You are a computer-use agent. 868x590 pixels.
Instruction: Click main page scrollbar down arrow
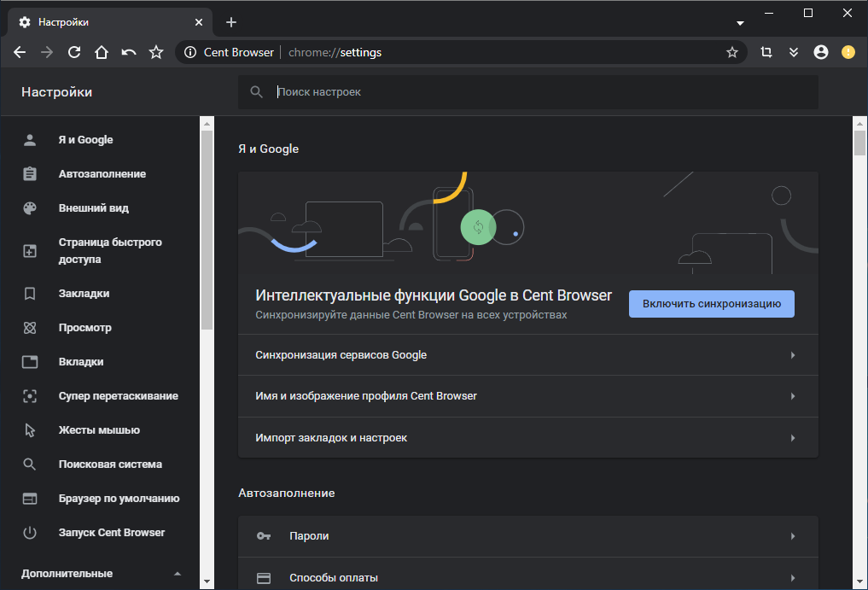(x=859, y=581)
